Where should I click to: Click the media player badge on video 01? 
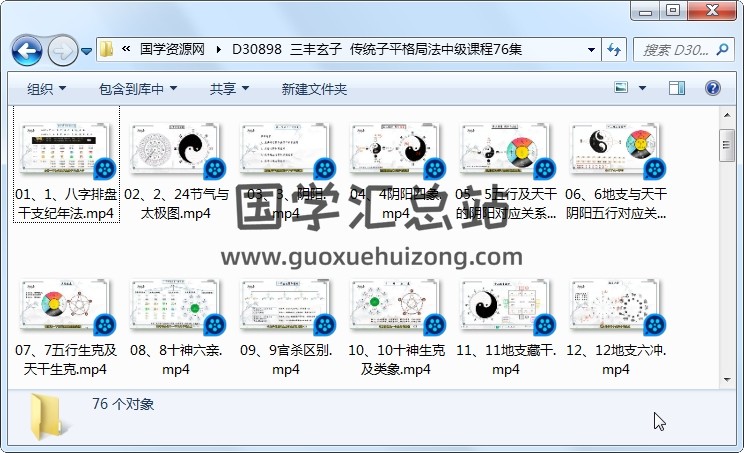point(105,169)
